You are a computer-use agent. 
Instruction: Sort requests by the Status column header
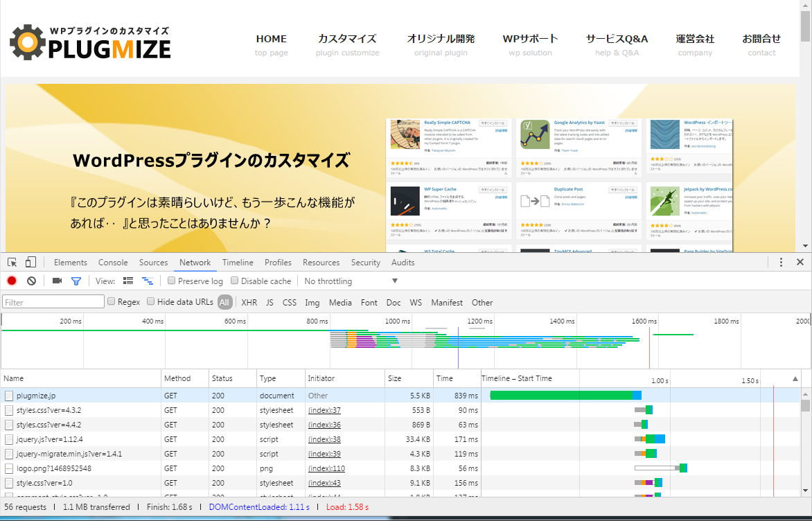pos(233,378)
